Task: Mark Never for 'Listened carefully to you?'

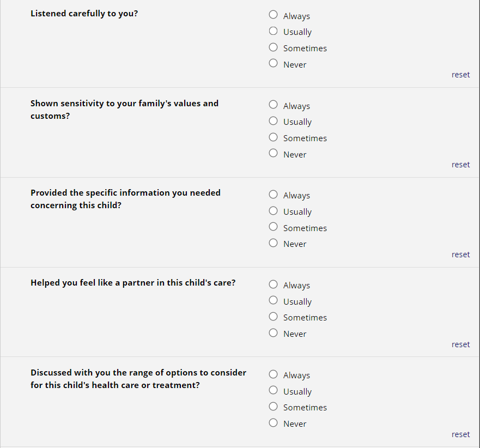Action: coord(274,63)
